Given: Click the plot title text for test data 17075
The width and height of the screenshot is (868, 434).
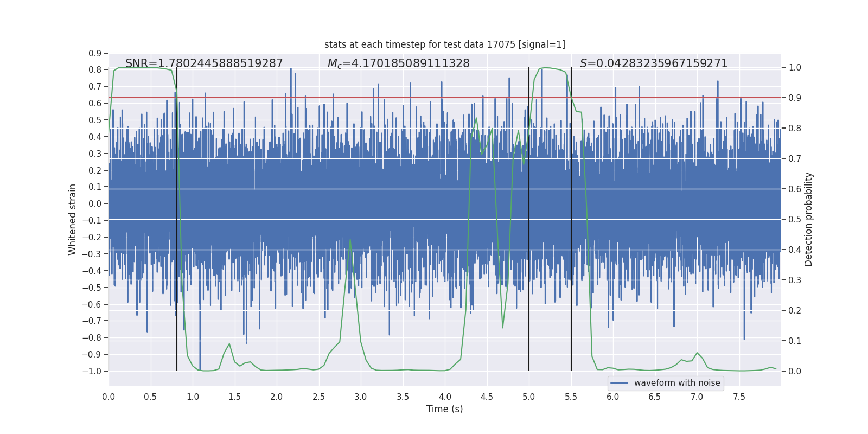Looking at the screenshot, I should pyautogui.click(x=444, y=44).
